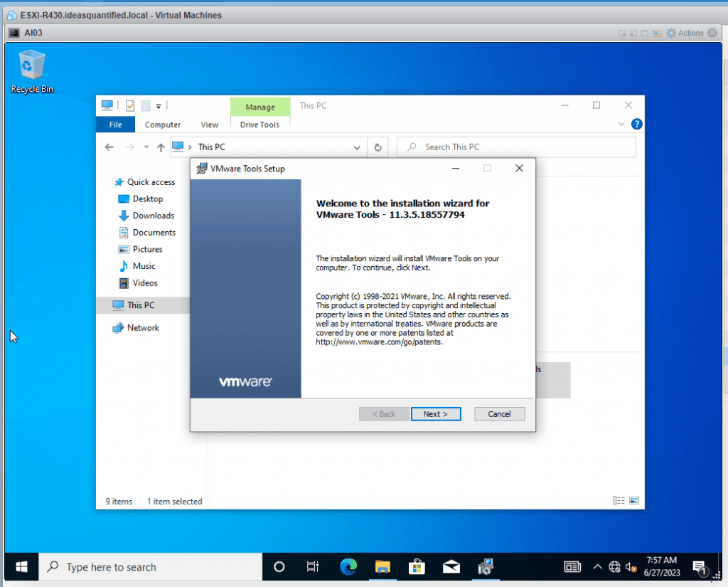Click the Properties quick access icon
The width and height of the screenshot is (728, 587).
pos(130,106)
